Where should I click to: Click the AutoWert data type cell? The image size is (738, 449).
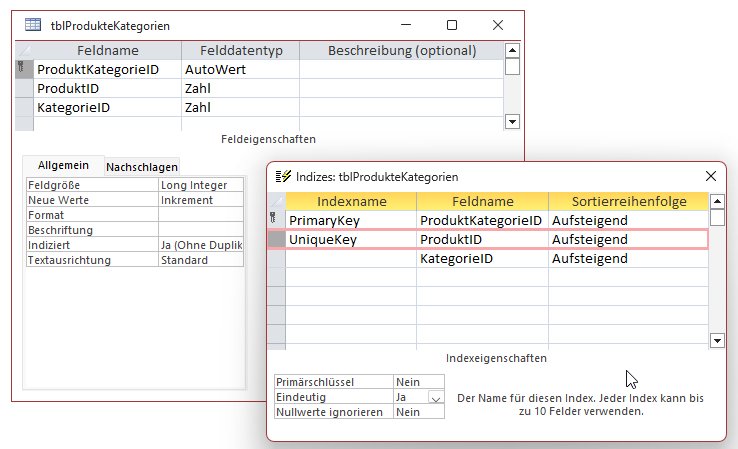click(241, 69)
